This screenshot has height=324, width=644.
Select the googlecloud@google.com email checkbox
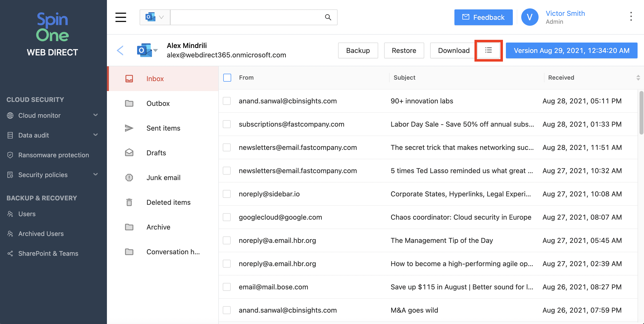[x=226, y=217]
